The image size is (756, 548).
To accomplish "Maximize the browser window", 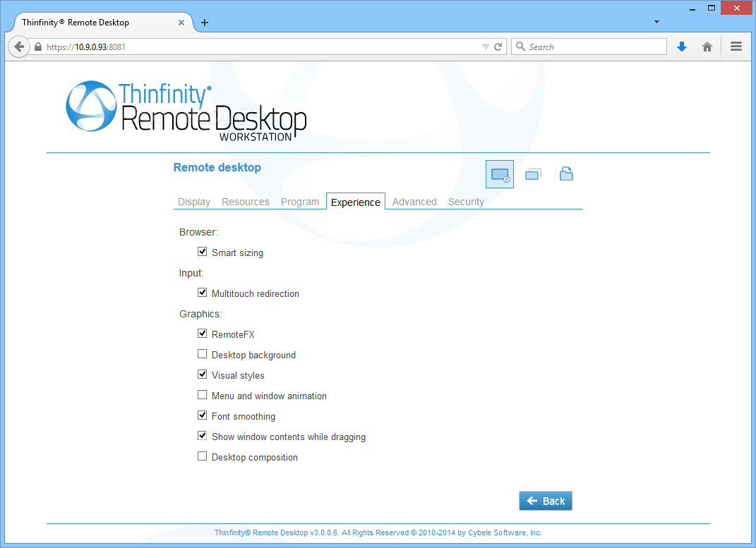I will coord(711,8).
